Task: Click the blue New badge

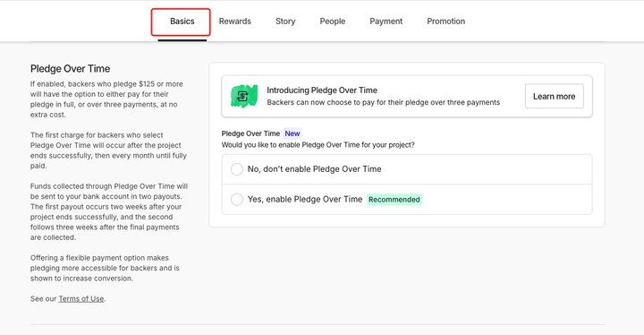Action: pyautogui.click(x=292, y=133)
